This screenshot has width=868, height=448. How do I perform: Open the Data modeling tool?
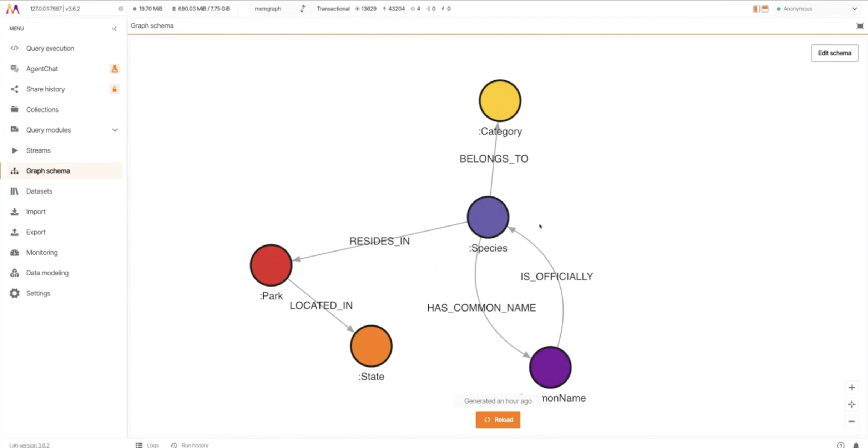pyautogui.click(x=47, y=273)
